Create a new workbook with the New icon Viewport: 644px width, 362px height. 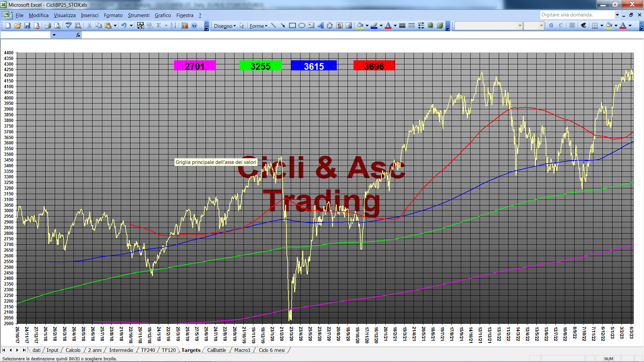tap(8, 25)
